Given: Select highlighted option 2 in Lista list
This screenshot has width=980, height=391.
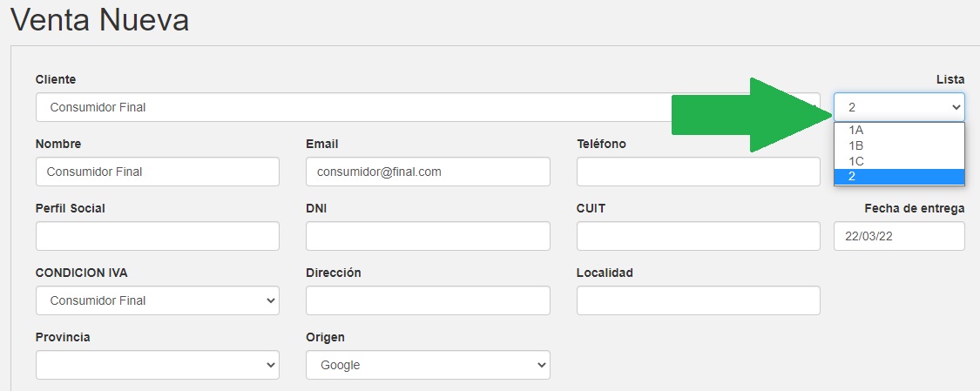Looking at the screenshot, I should pyautogui.click(x=898, y=177).
